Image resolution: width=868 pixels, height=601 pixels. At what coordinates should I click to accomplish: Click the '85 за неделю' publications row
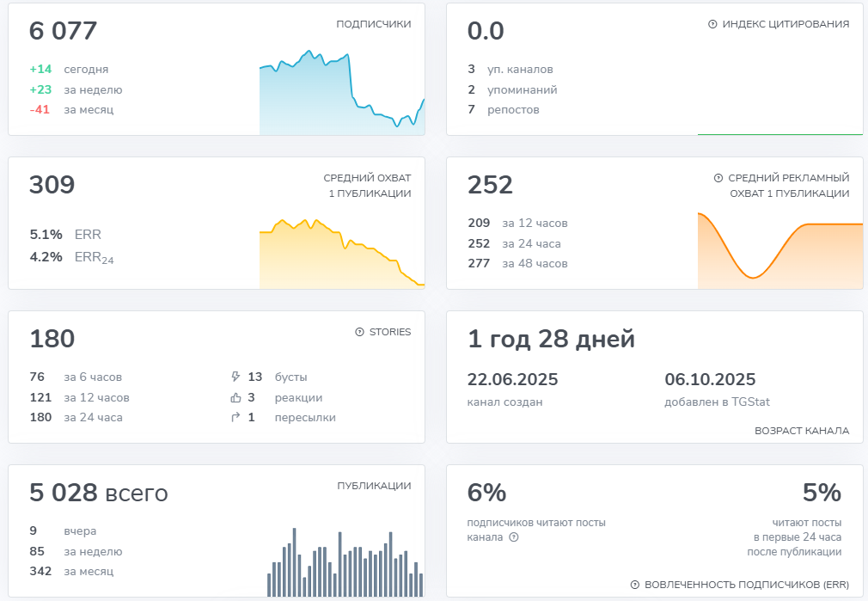[x=76, y=552]
